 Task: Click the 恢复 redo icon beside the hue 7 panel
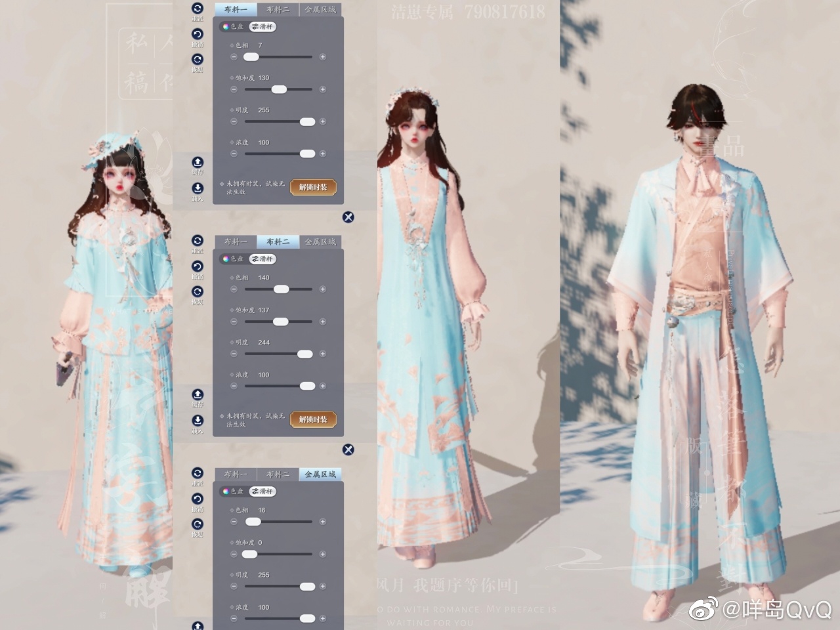coord(198,59)
